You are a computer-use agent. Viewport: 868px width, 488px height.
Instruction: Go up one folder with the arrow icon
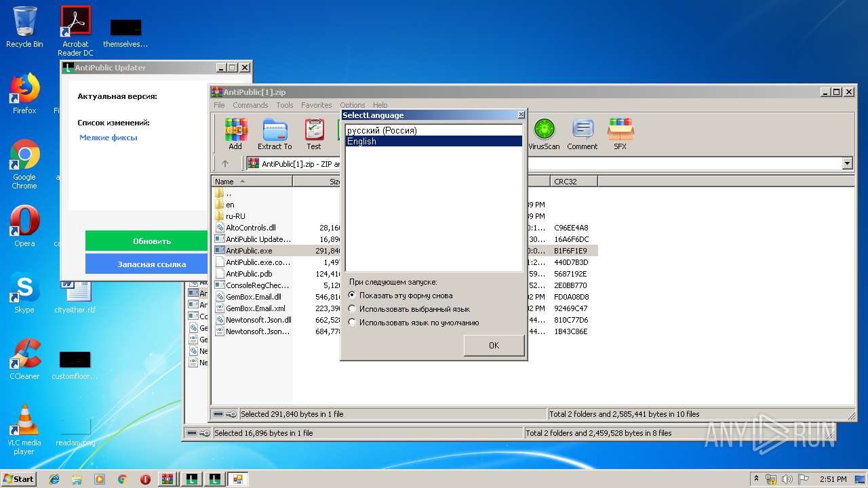point(225,163)
